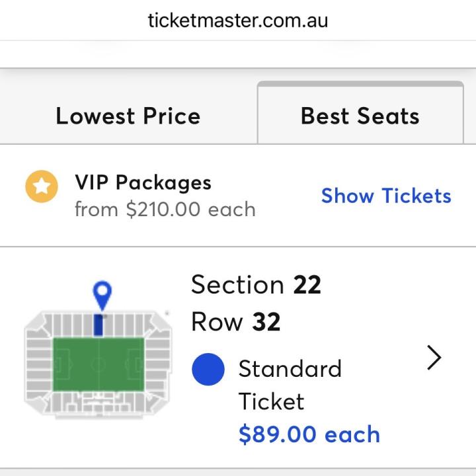
Task: Click the Show Tickets link
Action: click(x=386, y=196)
